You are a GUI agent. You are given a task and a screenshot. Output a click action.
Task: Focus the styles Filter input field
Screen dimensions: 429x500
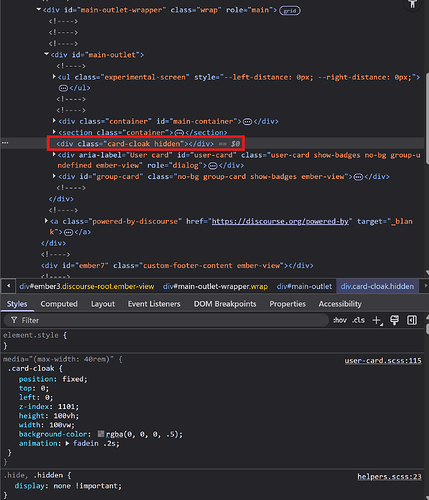pos(167,320)
